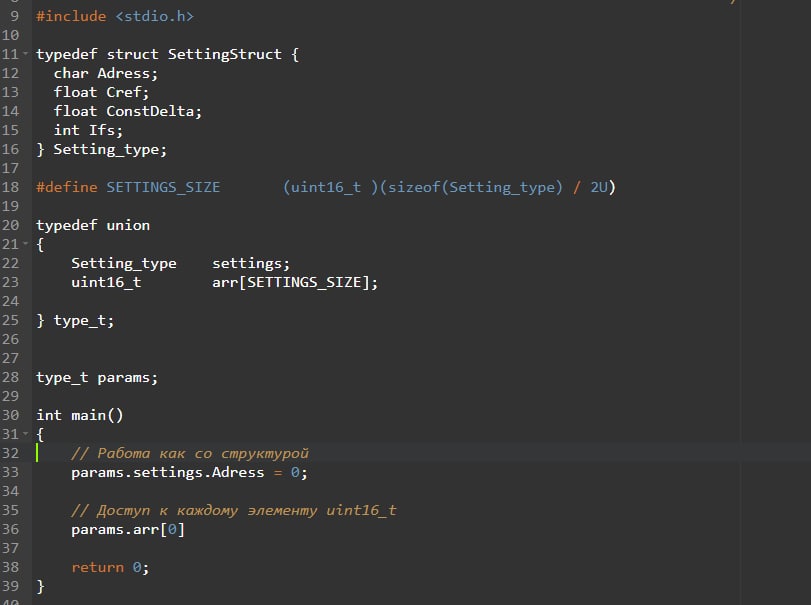The height and width of the screenshot is (605, 811).
Task: Click '(uint16_t )' cast in the define
Action: click(x=331, y=187)
